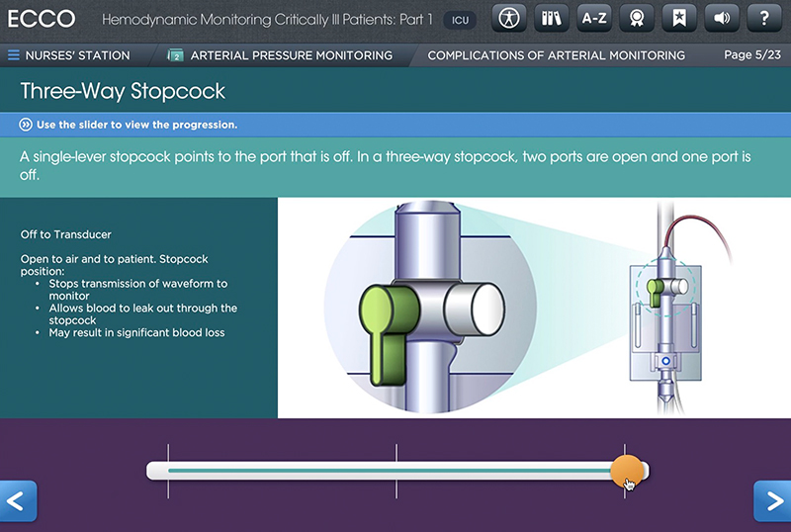Open the A-Z glossary

[594, 18]
